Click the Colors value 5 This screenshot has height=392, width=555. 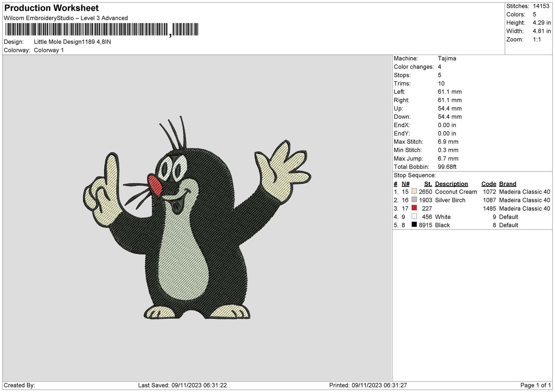535,14
